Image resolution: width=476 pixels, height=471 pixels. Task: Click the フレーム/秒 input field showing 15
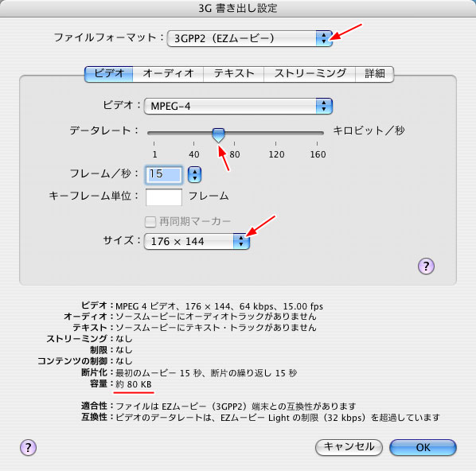(x=164, y=174)
